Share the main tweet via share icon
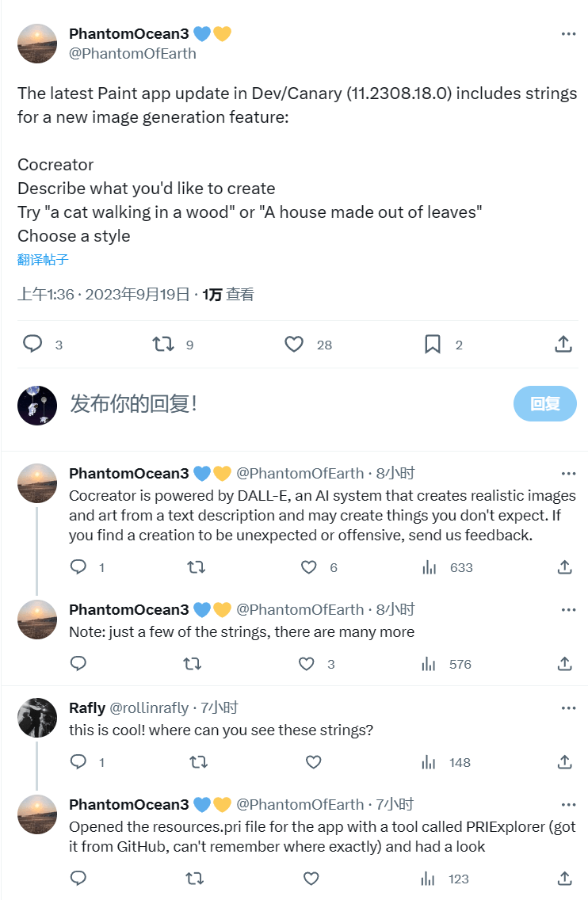The width and height of the screenshot is (588, 900). 563,344
